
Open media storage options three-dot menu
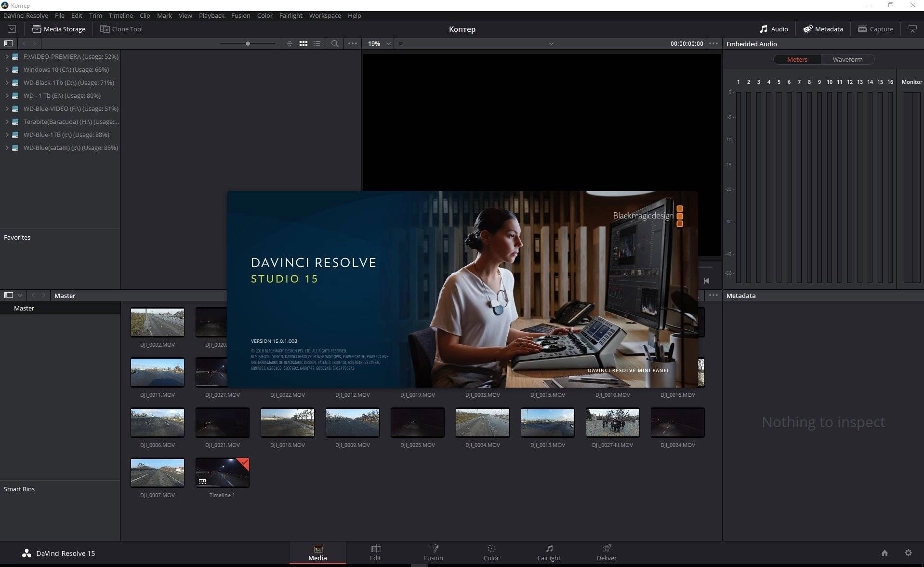[x=353, y=43]
